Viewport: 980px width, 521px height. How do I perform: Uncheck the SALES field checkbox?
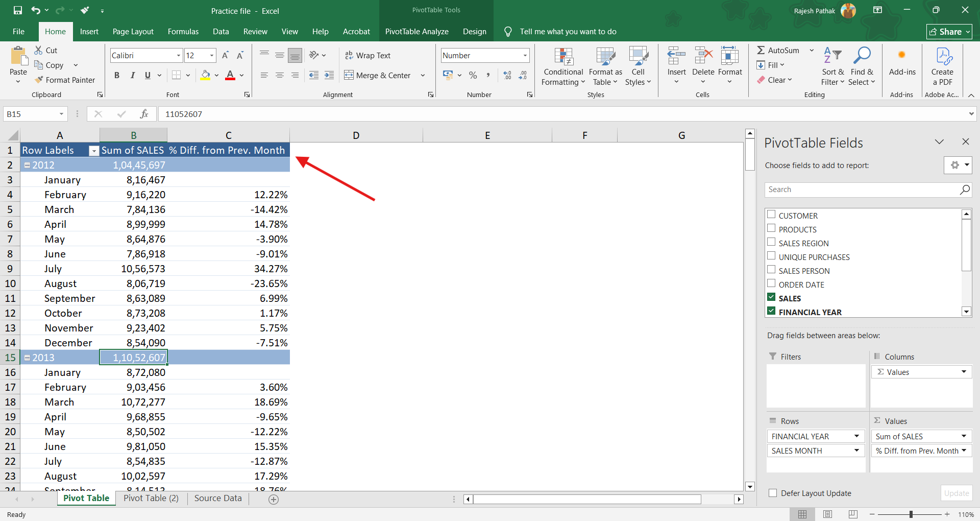click(771, 298)
